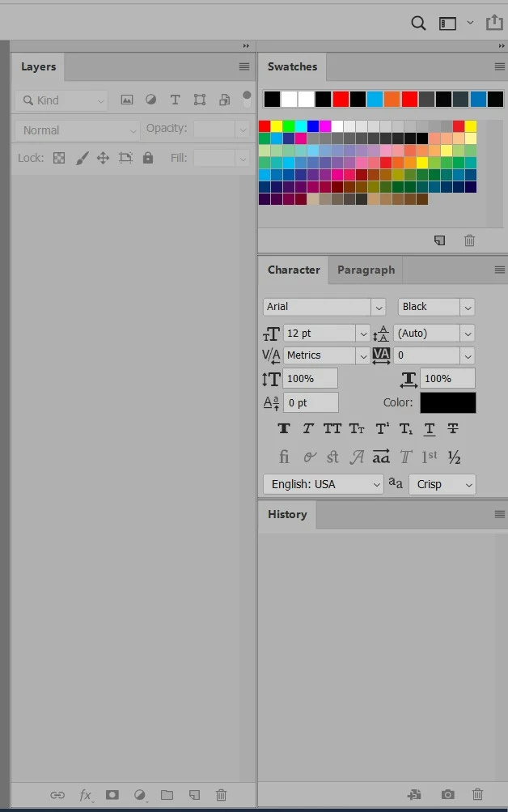Open the (Auto) leading dropdown

pos(468,334)
